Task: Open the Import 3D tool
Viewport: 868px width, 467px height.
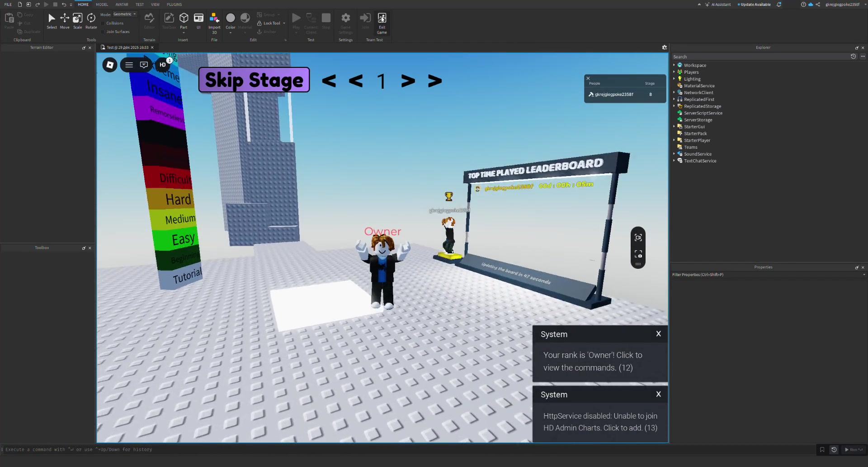Action: click(214, 20)
